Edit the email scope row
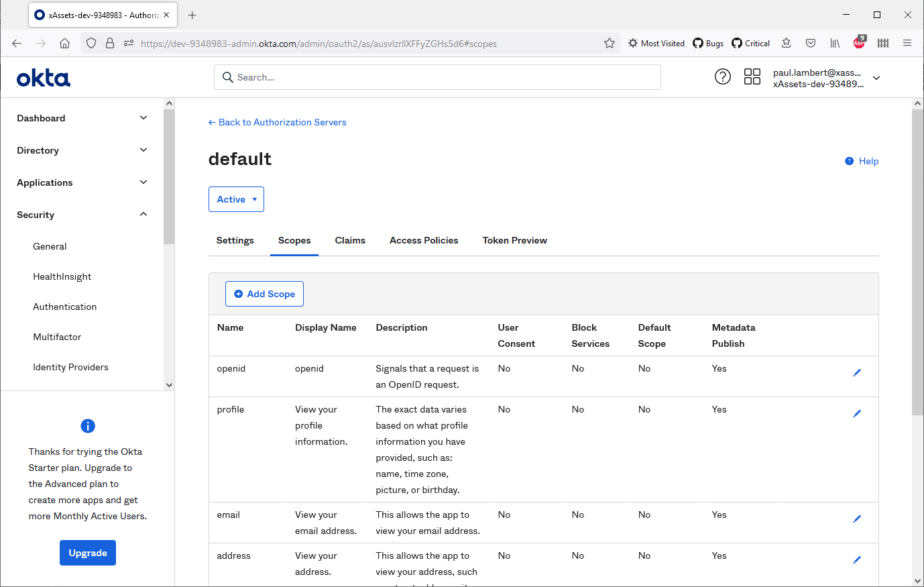Image resolution: width=924 pixels, height=587 pixels. [x=856, y=519]
